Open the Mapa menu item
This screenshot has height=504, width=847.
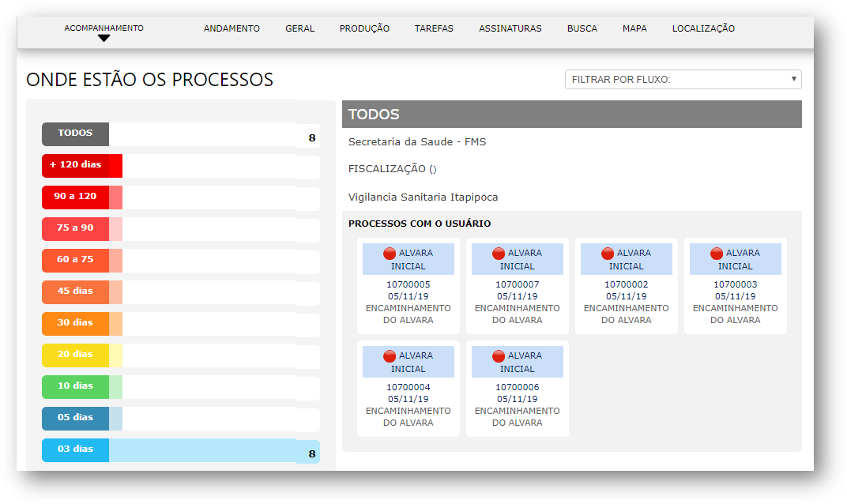coord(634,28)
